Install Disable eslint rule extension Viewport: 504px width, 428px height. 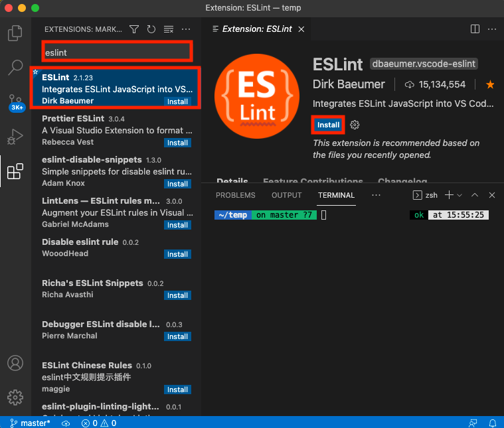pos(177,254)
